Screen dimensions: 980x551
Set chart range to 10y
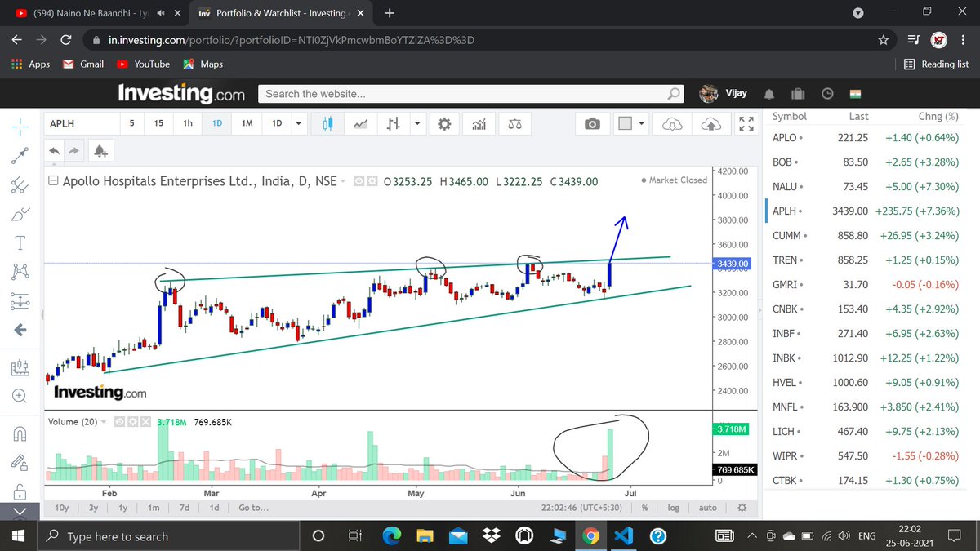coord(61,508)
